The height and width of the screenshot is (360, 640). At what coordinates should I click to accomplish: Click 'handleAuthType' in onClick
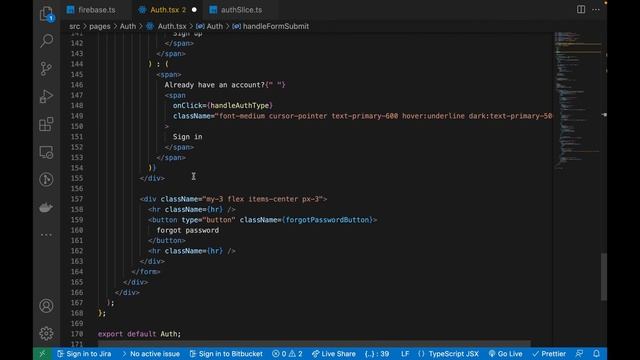(240, 106)
